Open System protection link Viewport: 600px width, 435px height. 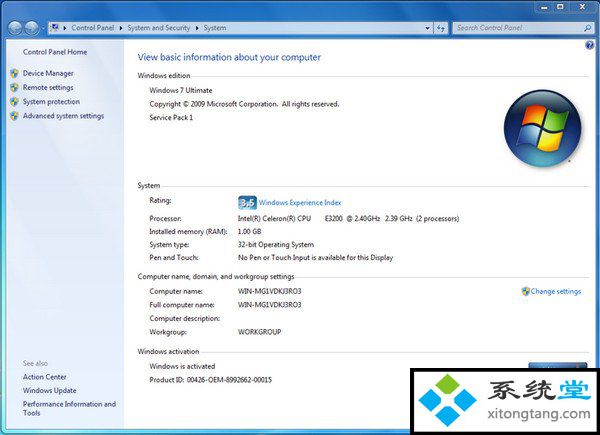click(51, 101)
